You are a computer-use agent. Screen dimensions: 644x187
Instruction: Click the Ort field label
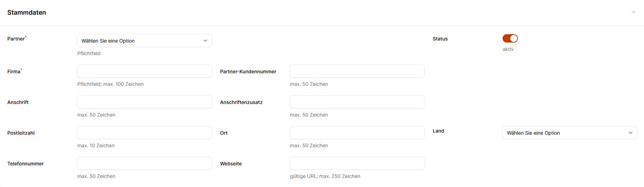pos(224,133)
